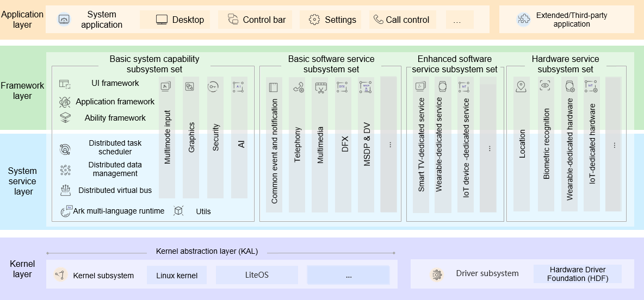Screen dimensions: 644x300
Task: Click the Security key icon
Action: tap(214, 86)
